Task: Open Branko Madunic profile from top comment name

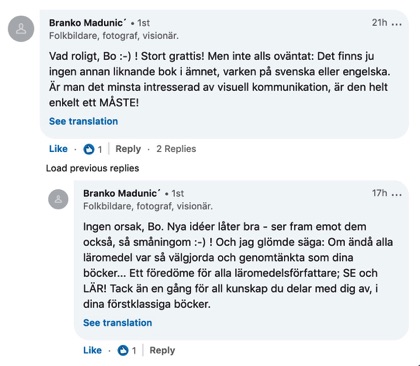Action: tap(88, 23)
